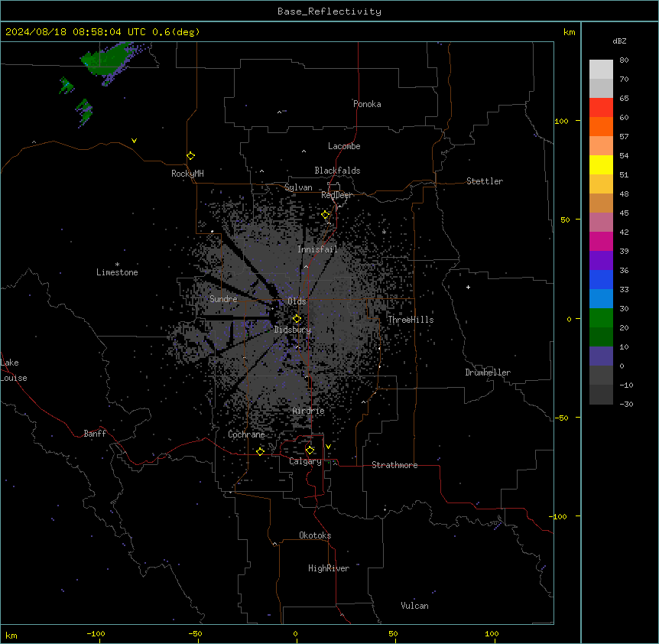Image resolution: width=659 pixels, height=644 pixels.
Task: Click the Drumheller label
Action: click(x=488, y=372)
